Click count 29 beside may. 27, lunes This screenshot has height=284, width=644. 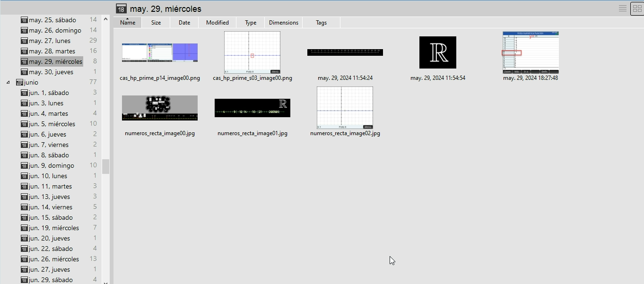[x=93, y=41]
